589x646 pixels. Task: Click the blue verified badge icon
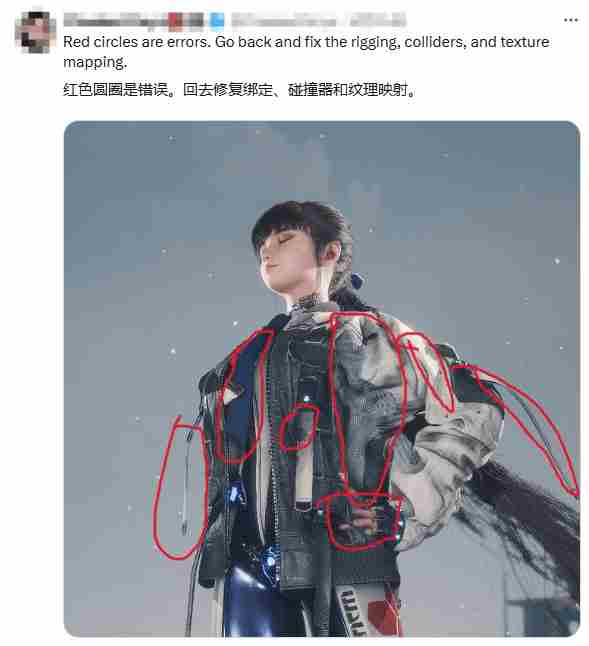(x=217, y=20)
